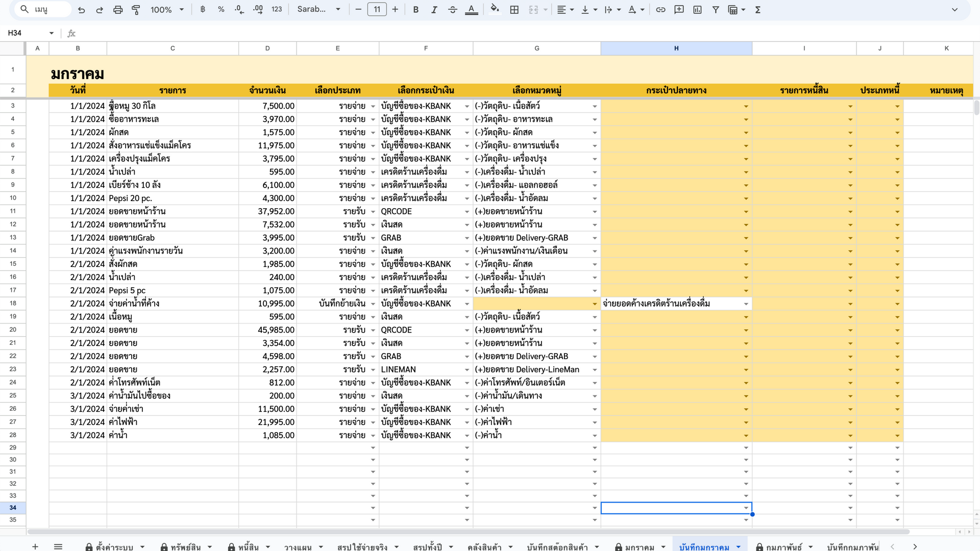The height and width of the screenshot is (551, 980).
Task: Switch to the คลังสินค้า sheet tab
Action: [x=490, y=547]
